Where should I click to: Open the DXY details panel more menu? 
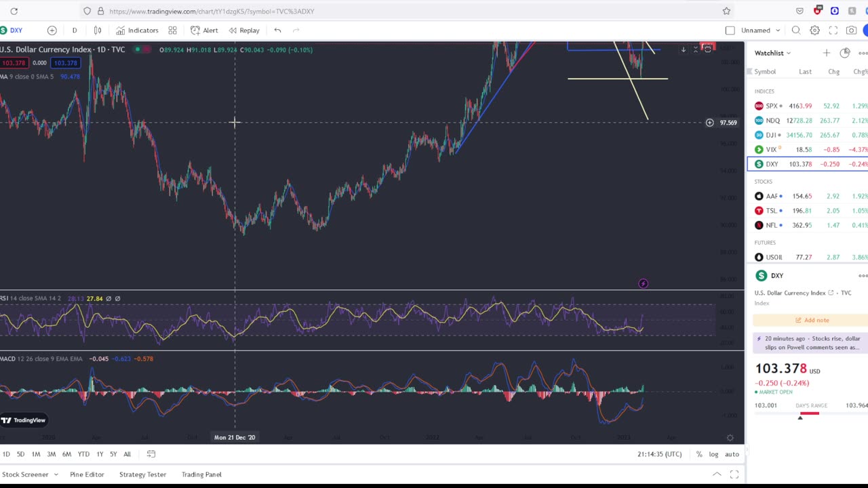(x=863, y=276)
